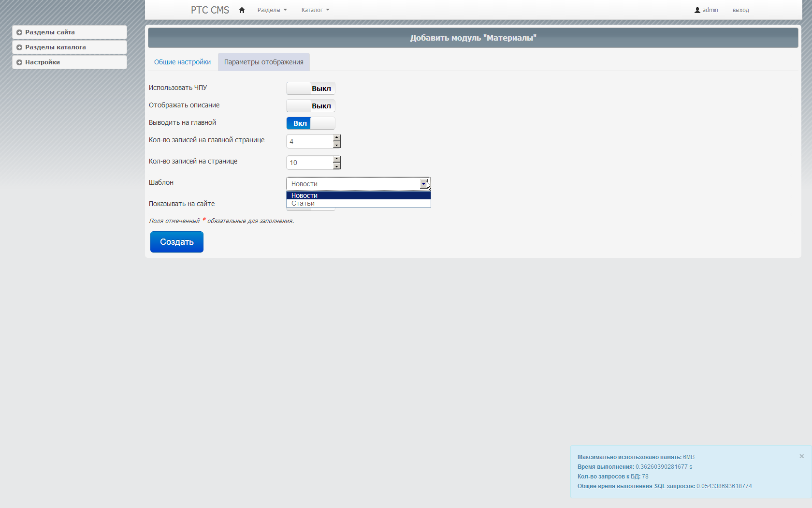Click the Шаблон combo box arrow

[424, 184]
